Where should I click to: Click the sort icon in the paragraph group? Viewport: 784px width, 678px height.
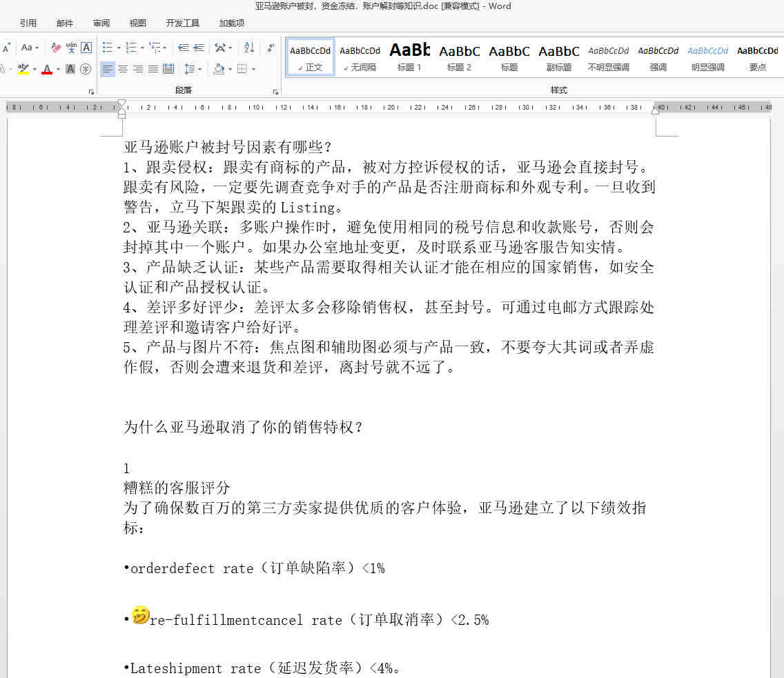[x=248, y=48]
